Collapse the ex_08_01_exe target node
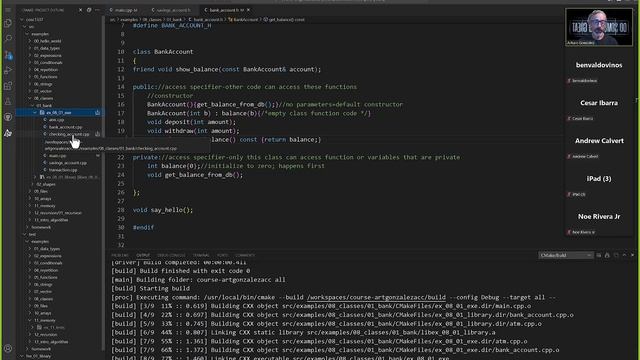 [36, 112]
